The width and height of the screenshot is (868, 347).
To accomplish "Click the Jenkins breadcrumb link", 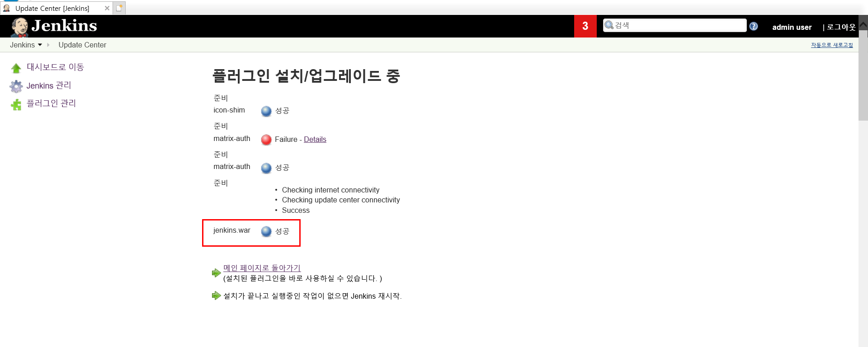I will [22, 45].
